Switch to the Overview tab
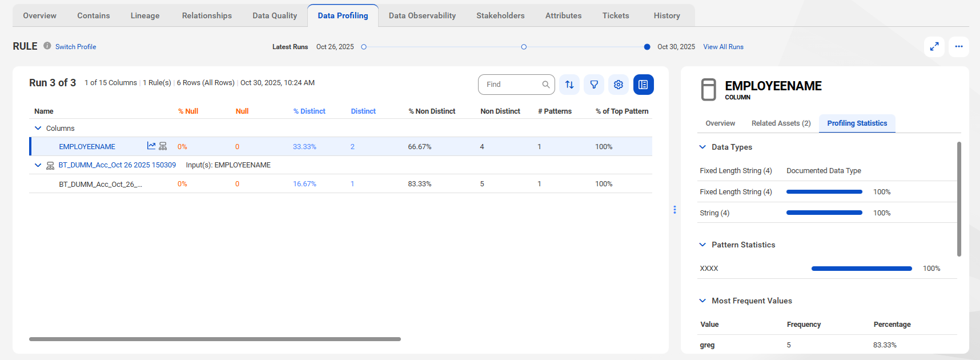This screenshot has width=980, height=360. point(39,15)
